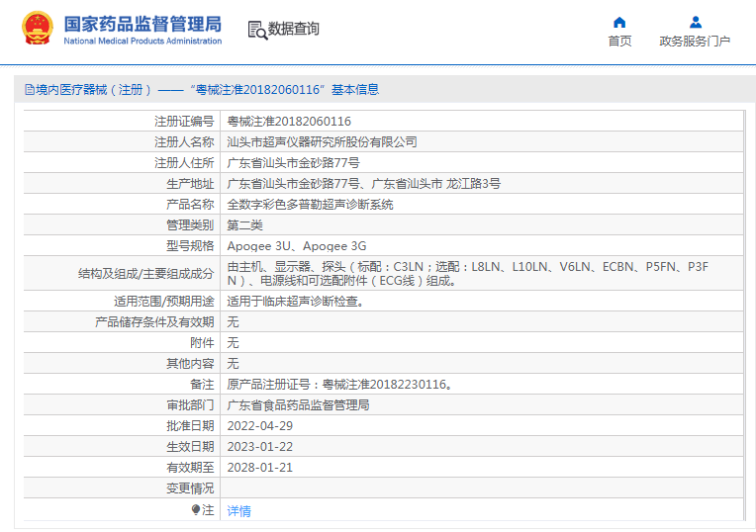Click 变更情况 label
Viewport: 756px width, 532px height.
pyautogui.click(x=190, y=488)
